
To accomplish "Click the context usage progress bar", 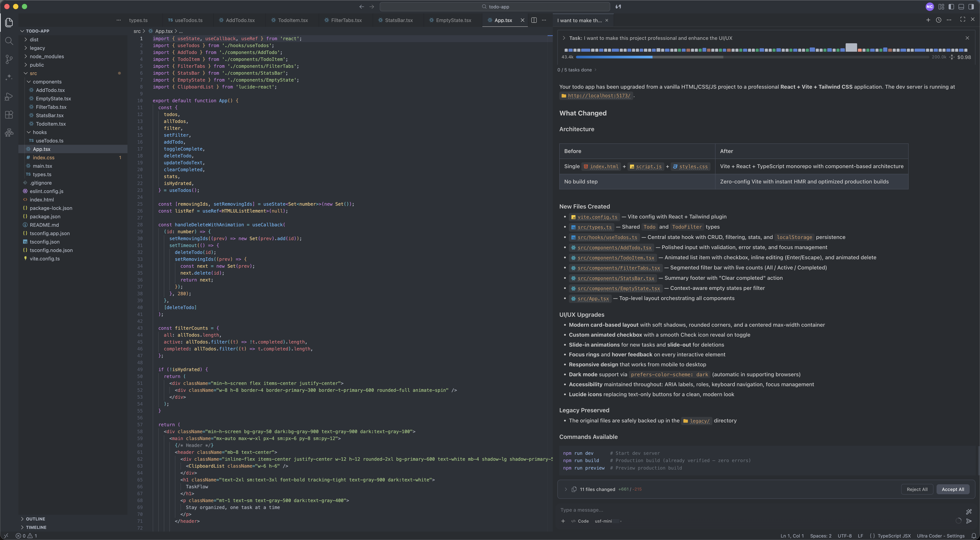I will [752, 57].
